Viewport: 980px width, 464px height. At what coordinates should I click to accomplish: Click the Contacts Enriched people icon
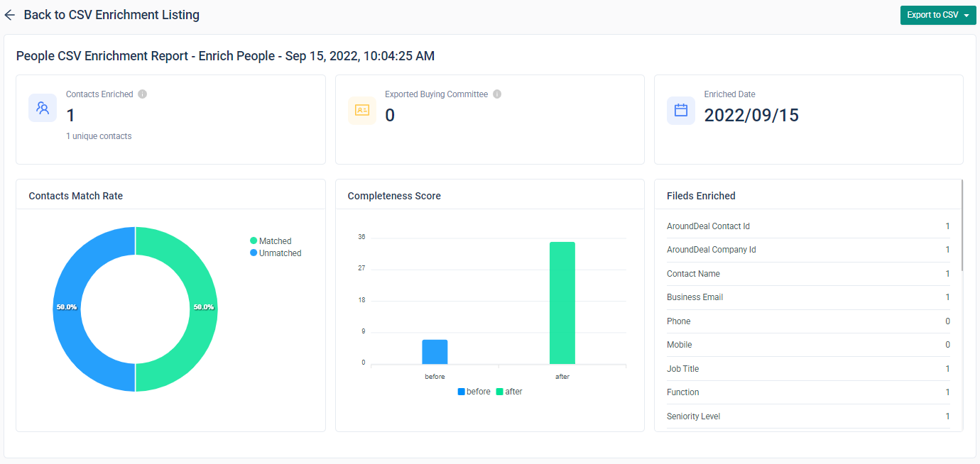(x=43, y=109)
